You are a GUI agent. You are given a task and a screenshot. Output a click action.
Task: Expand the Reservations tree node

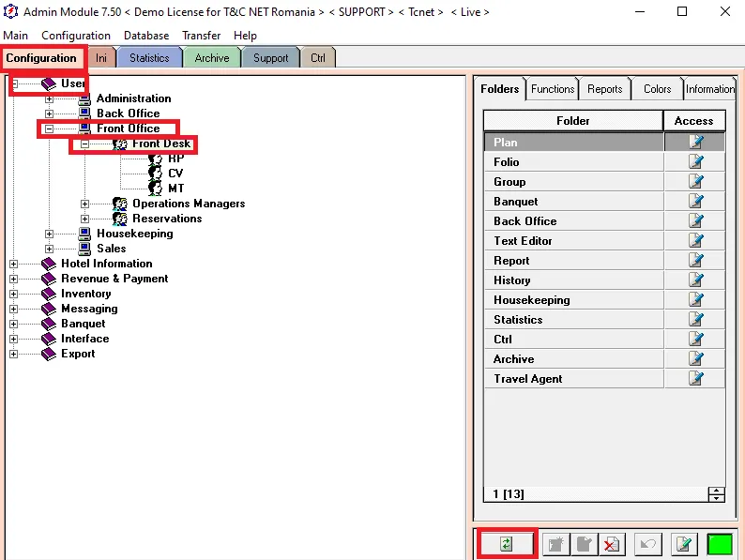pos(84,219)
